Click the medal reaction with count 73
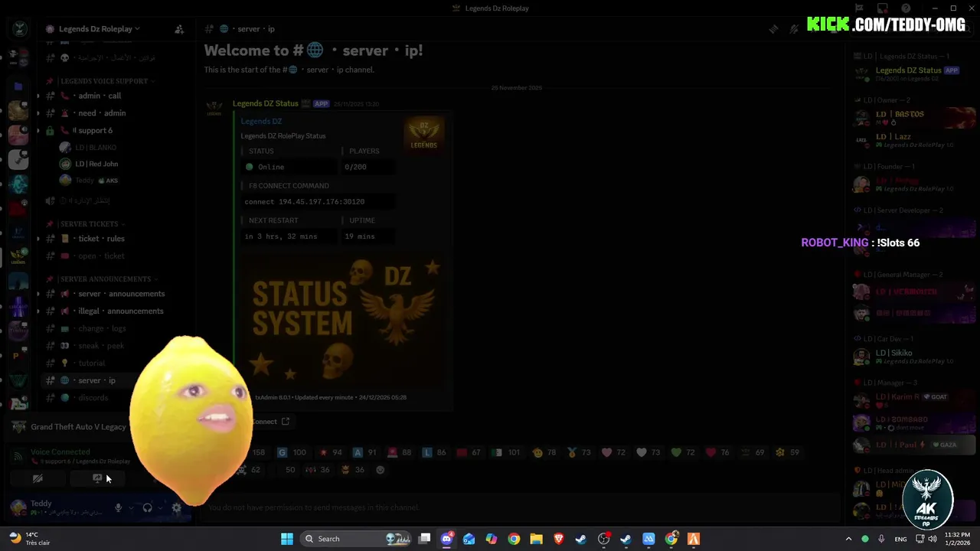Image resolution: width=980 pixels, height=551 pixels. coord(579,452)
